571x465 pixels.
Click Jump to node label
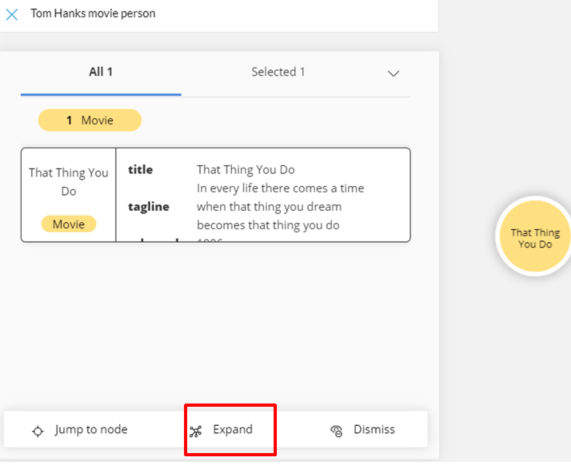tap(91, 429)
